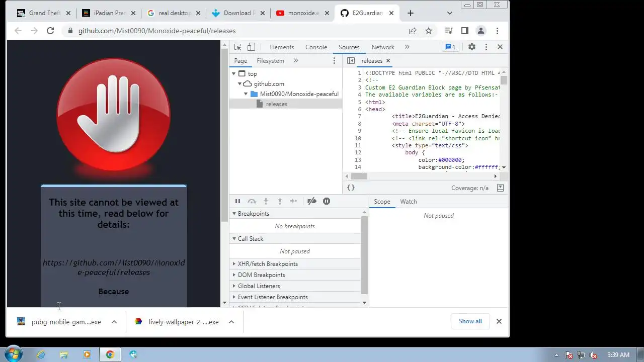Switch to the Network tab
Screen dimensions: 644x362
[383, 47]
